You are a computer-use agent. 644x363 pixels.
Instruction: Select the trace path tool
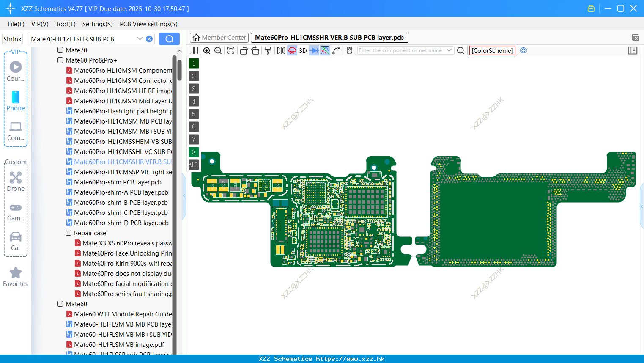(337, 50)
